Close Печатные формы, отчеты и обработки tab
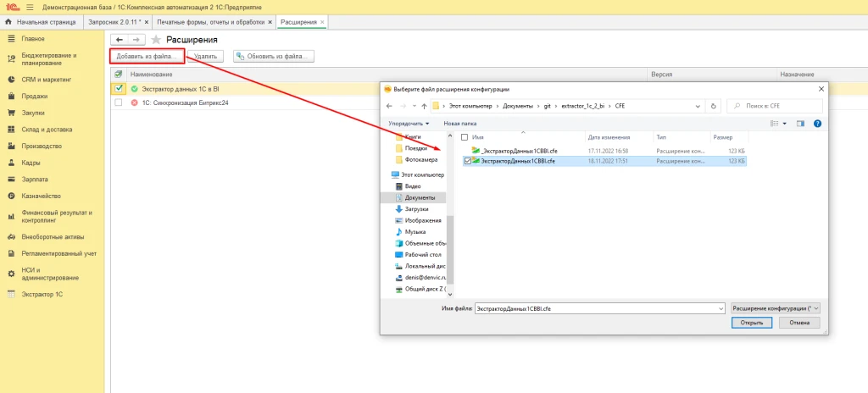Viewport: 868px width, 393px height. (270, 22)
